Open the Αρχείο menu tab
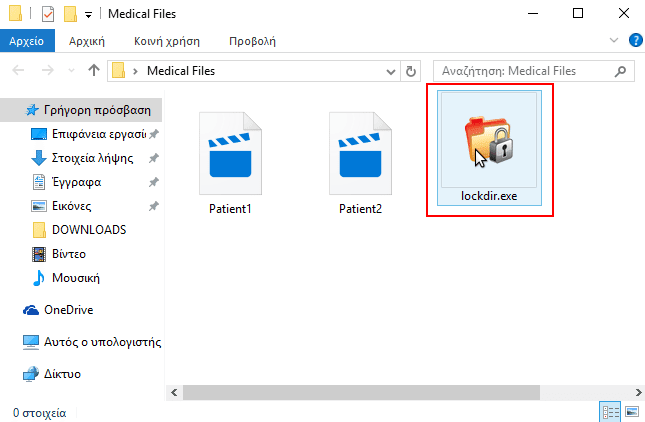 click(x=27, y=41)
